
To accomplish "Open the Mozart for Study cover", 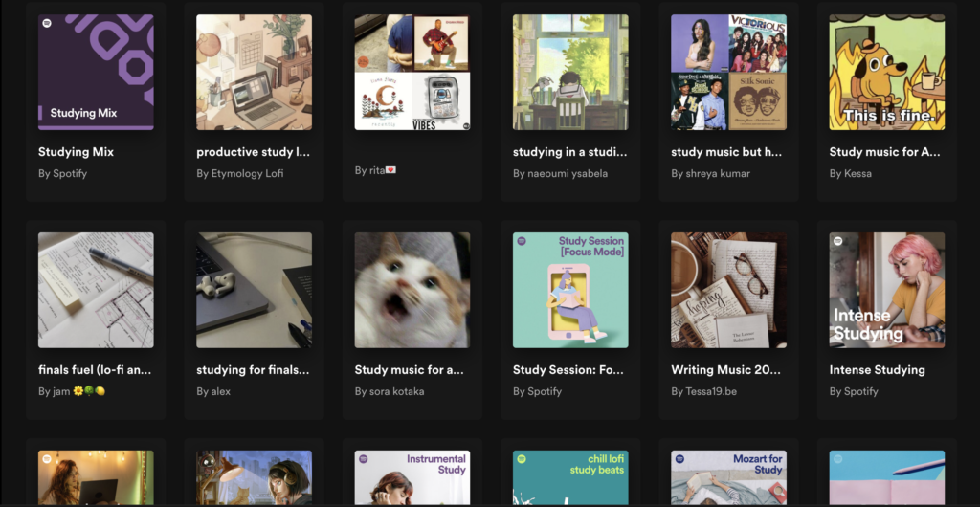I will coord(728,478).
